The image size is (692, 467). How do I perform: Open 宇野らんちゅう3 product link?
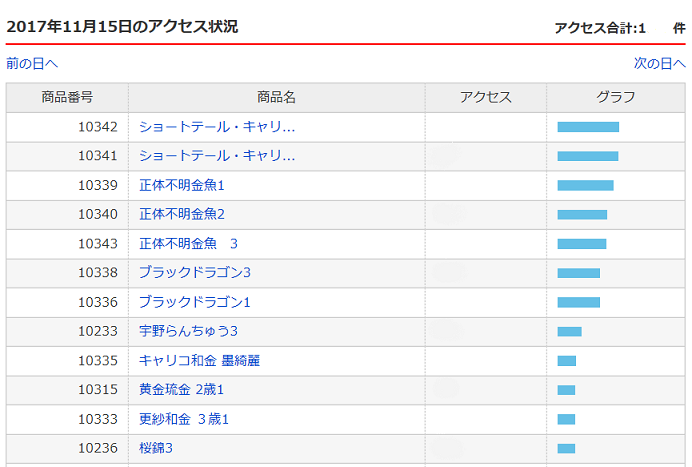click(x=188, y=331)
